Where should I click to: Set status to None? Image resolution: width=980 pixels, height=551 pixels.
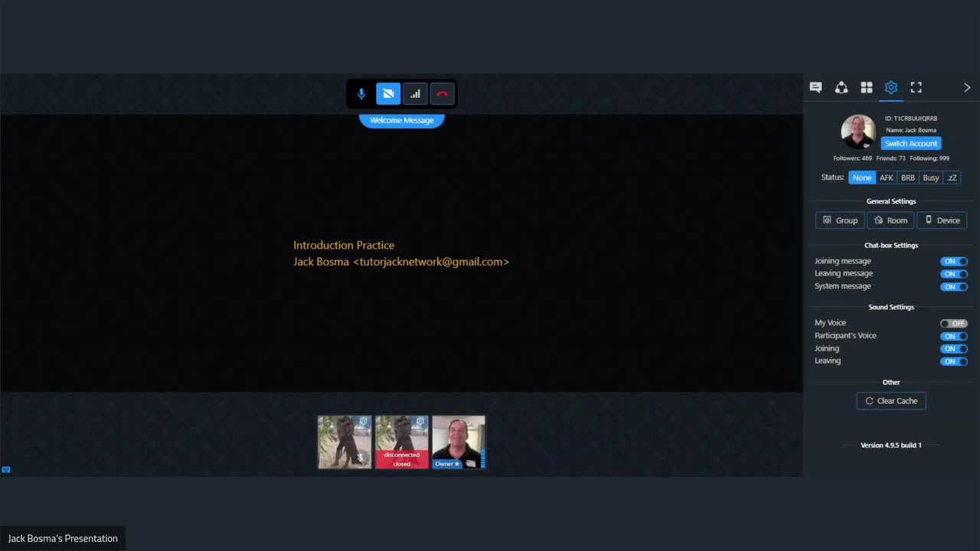pos(862,178)
